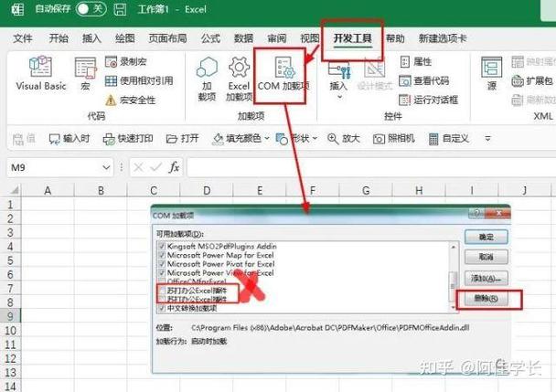Screen dimensions: 556x392
Task: Uncheck Microsoft Power Pivot for Excel
Action: [162, 264]
